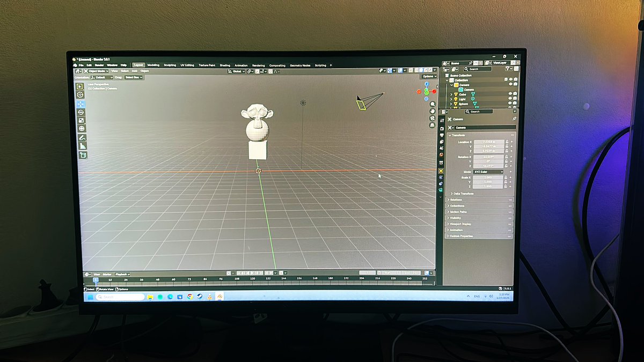Open Steam from the Windows taskbar
Image resolution: width=644 pixels, height=362 pixels.
(199, 297)
